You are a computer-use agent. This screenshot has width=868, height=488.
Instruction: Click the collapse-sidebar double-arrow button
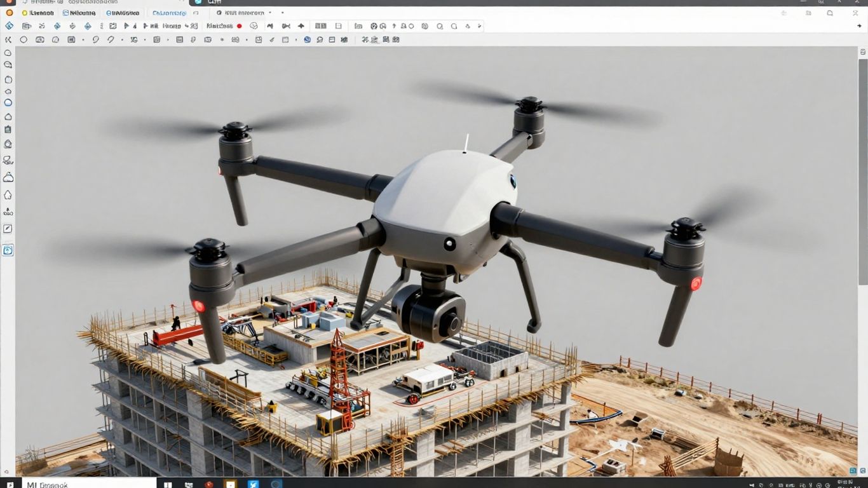pos(8,39)
